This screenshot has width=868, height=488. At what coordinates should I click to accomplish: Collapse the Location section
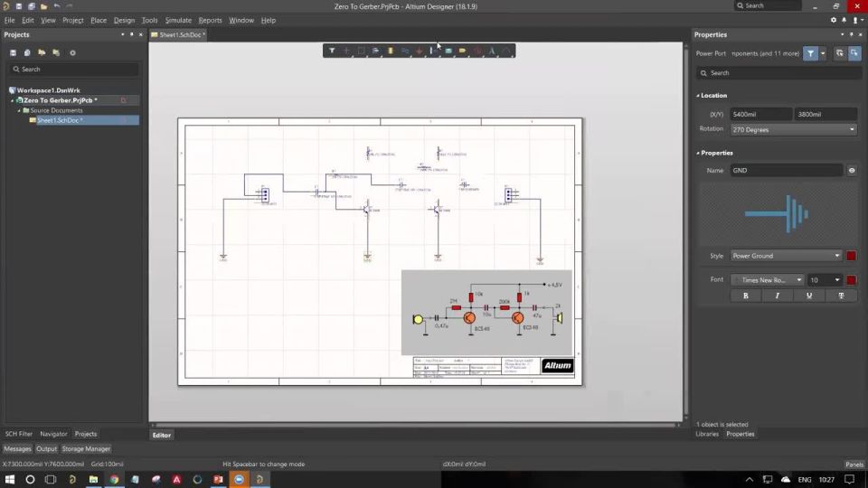[698, 96]
